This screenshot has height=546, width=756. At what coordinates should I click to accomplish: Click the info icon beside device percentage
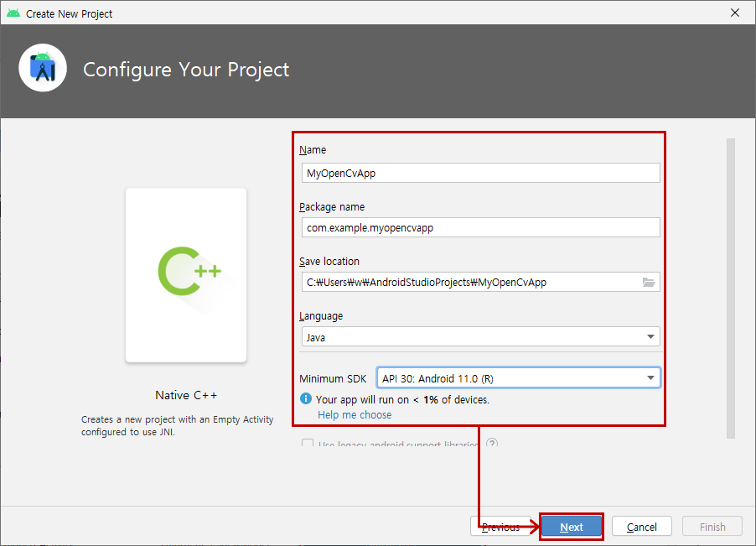306,398
